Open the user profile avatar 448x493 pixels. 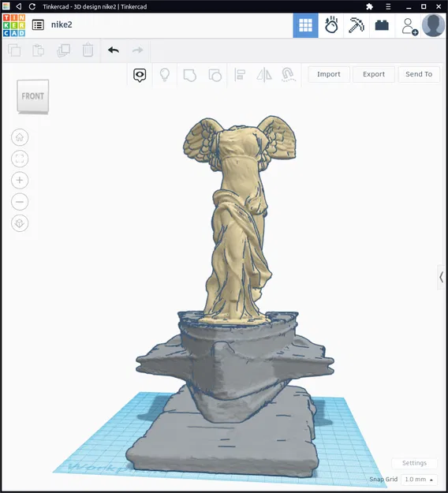tap(433, 25)
